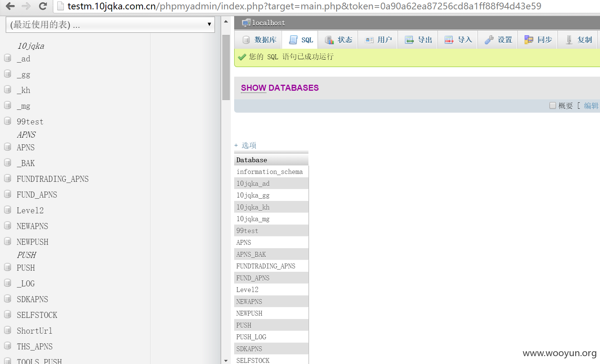The height and width of the screenshot is (364, 600).
Task: Click the sidebar scrollbar down arrow
Action: point(226,360)
